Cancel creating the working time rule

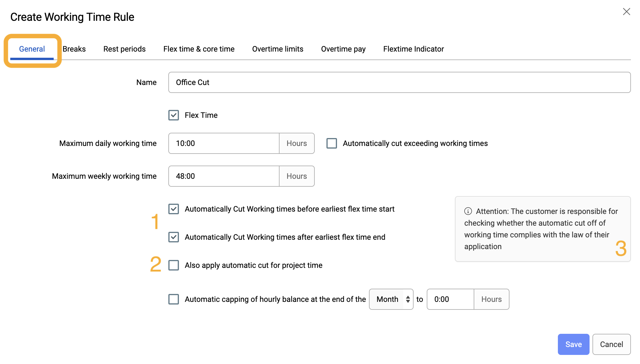(x=612, y=344)
